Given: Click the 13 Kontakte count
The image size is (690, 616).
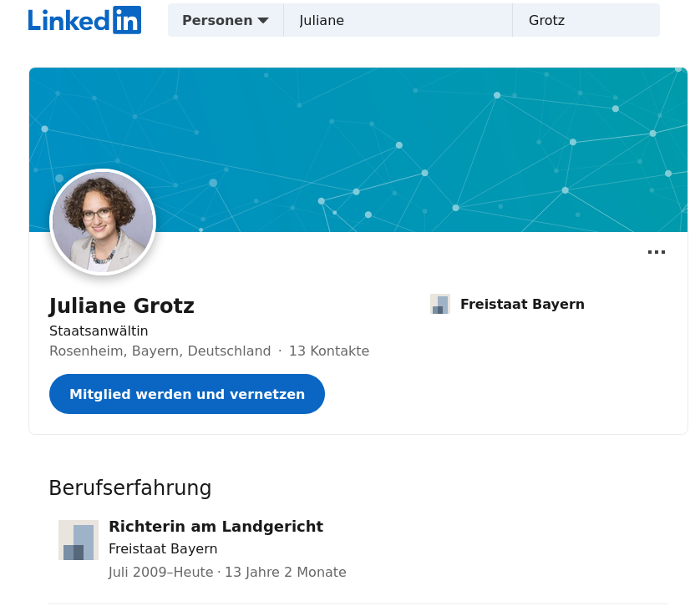Looking at the screenshot, I should click(329, 351).
